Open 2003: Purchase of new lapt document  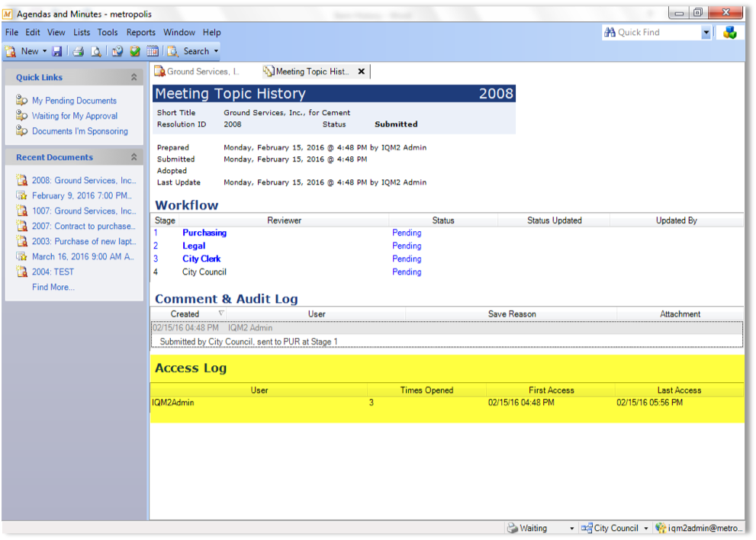[x=84, y=242]
